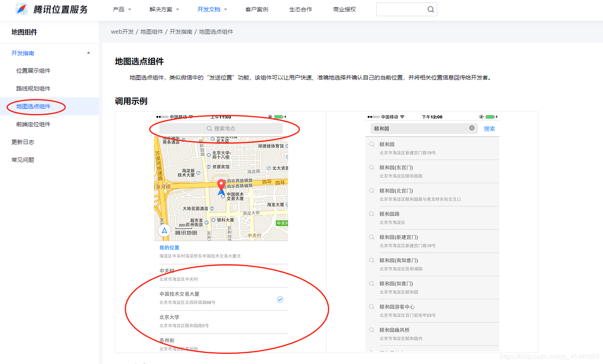Image resolution: width=603 pixels, height=364 pixels.
Task: Click the 搜索地点 search field in phone mockup
Action: point(221,129)
